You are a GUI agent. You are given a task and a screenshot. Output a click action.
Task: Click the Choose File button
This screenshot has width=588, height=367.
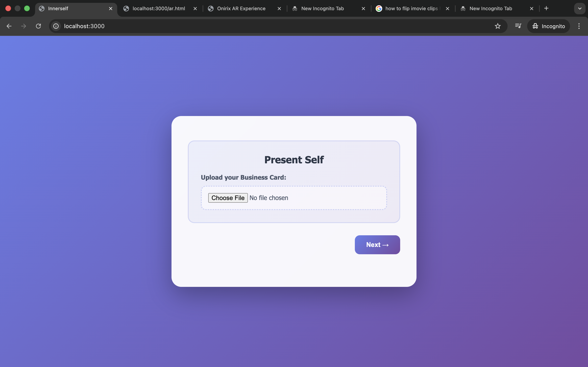coord(228,198)
